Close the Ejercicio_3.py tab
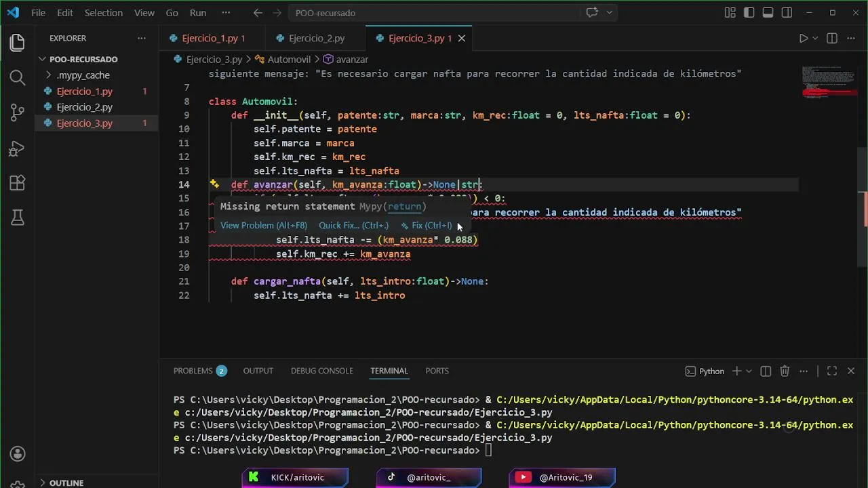The width and height of the screenshot is (868, 488). coord(462,39)
